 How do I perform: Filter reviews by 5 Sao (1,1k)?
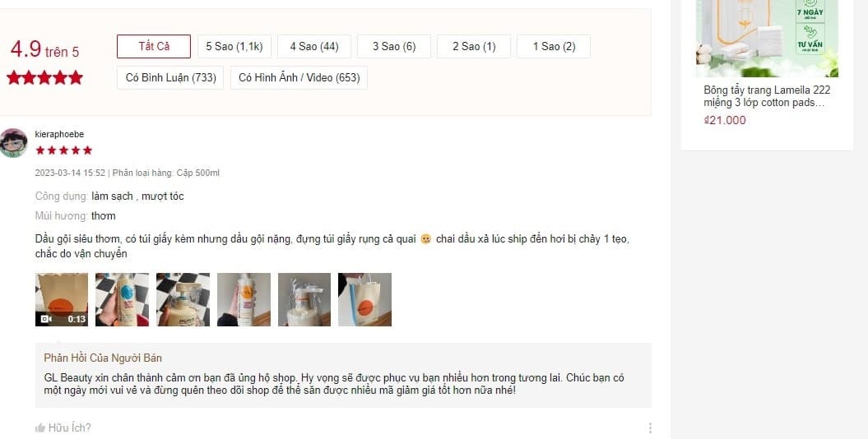(234, 46)
